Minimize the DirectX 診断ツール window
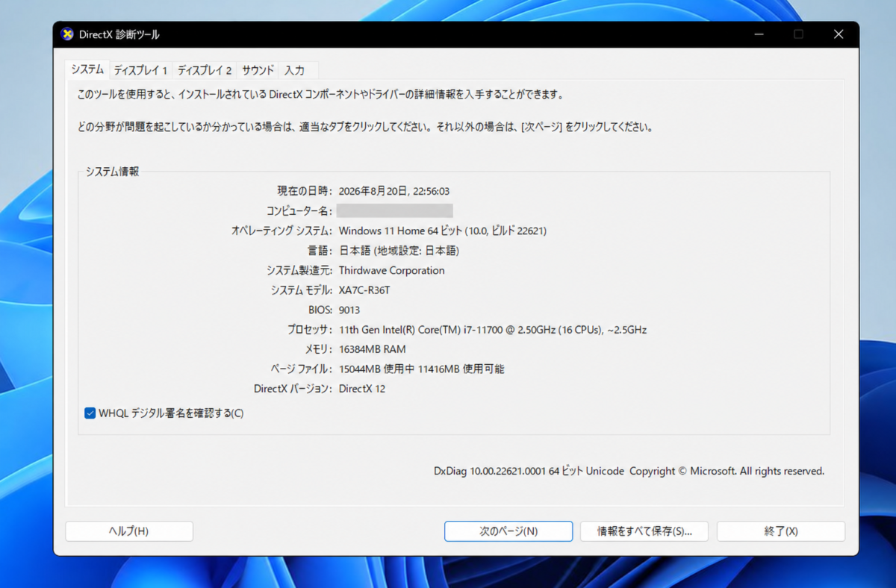Screen dimensions: 896x588 (759, 34)
